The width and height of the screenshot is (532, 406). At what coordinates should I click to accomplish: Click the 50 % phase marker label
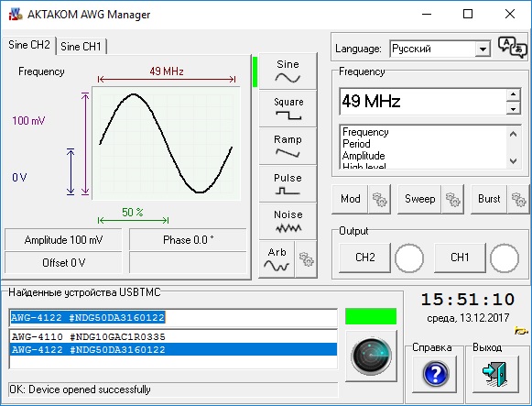click(133, 213)
